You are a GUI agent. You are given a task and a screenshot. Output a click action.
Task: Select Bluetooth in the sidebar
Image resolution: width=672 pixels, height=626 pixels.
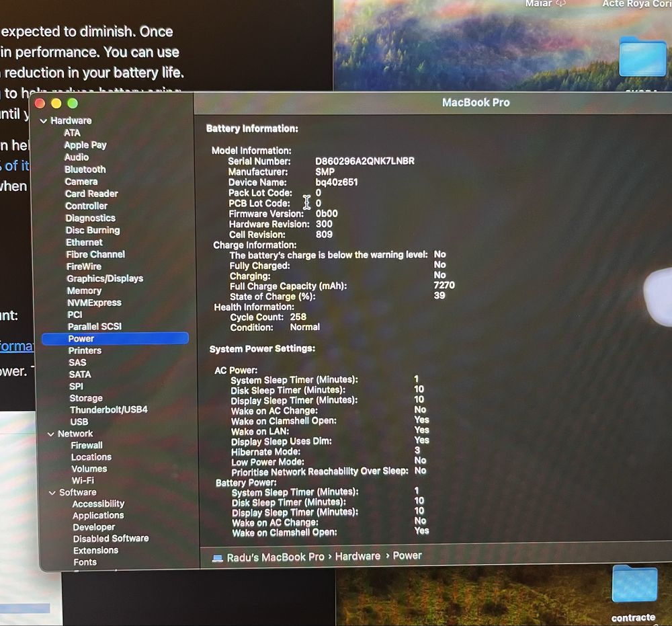(85, 169)
